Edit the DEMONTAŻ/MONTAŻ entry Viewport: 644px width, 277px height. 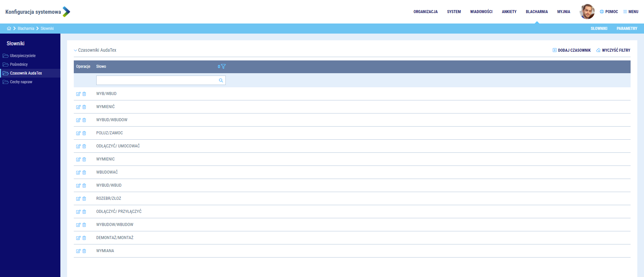click(x=78, y=238)
